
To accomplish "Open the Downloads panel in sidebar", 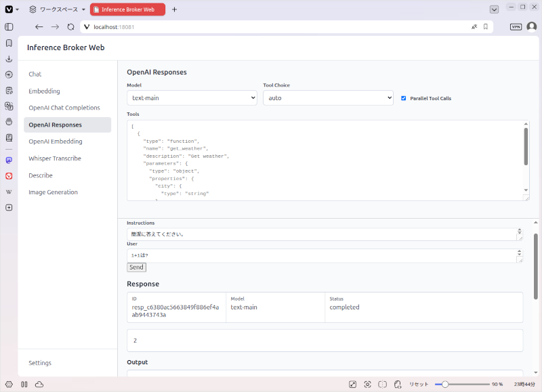I will [x=9, y=59].
